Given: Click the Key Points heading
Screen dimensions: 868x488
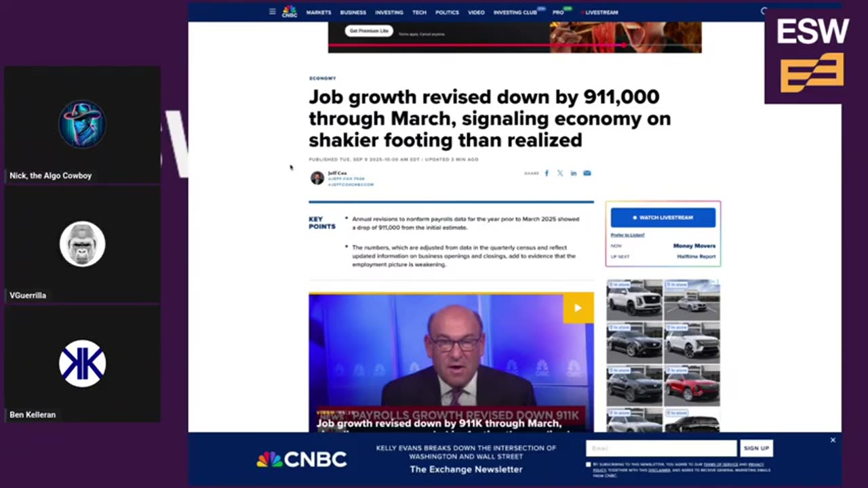Looking at the screenshot, I should tap(322, 223).
